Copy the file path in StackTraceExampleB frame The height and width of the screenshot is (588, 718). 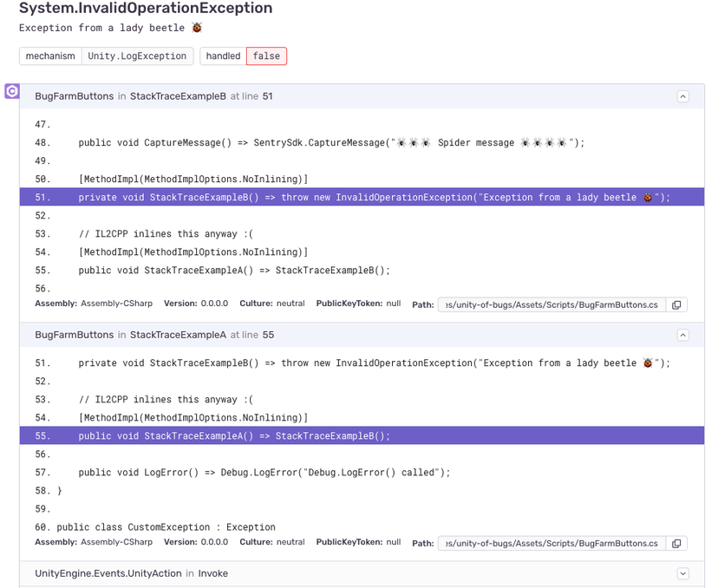pos(676,304)
